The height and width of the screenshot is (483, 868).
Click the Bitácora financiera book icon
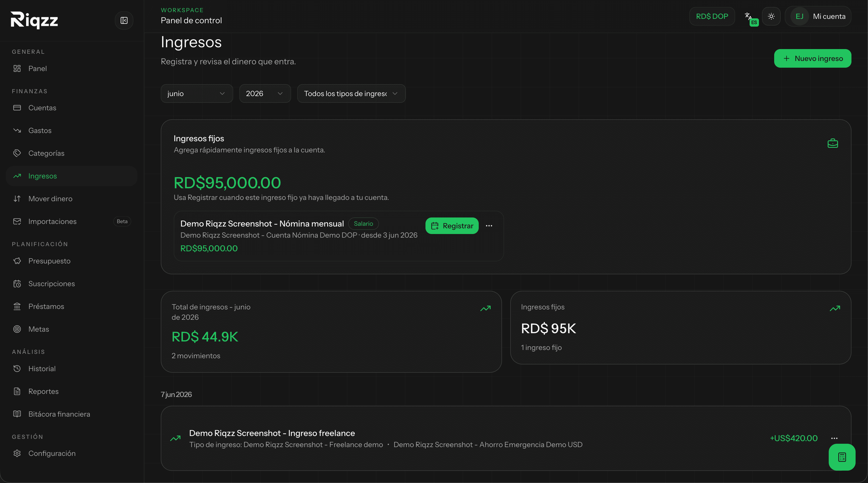pos(17,414)
